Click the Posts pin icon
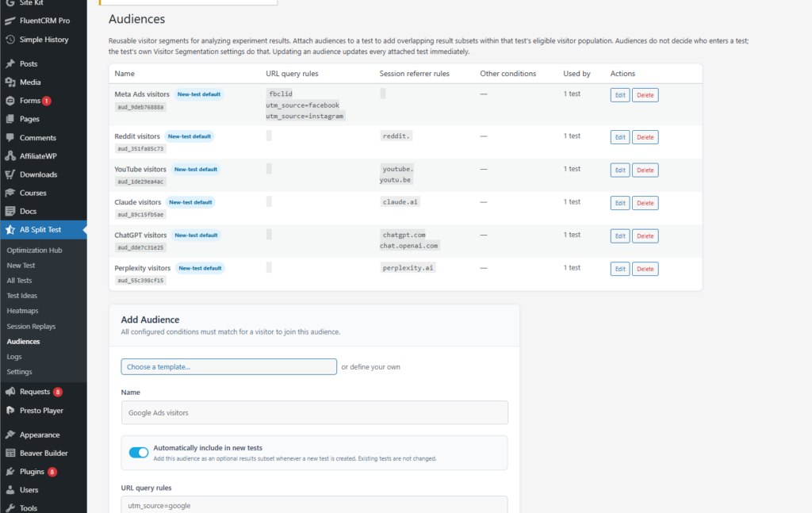 point(10,63)
